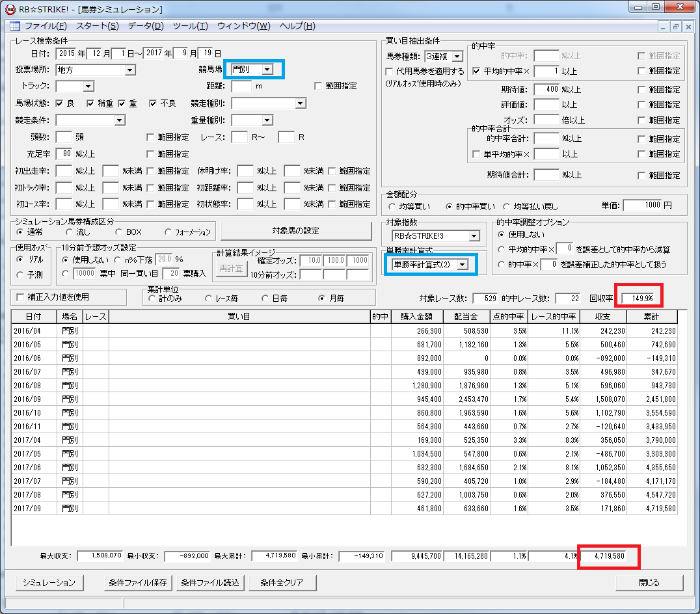Click the 閉じる button
Screen dimensions: 700x614
649,583
